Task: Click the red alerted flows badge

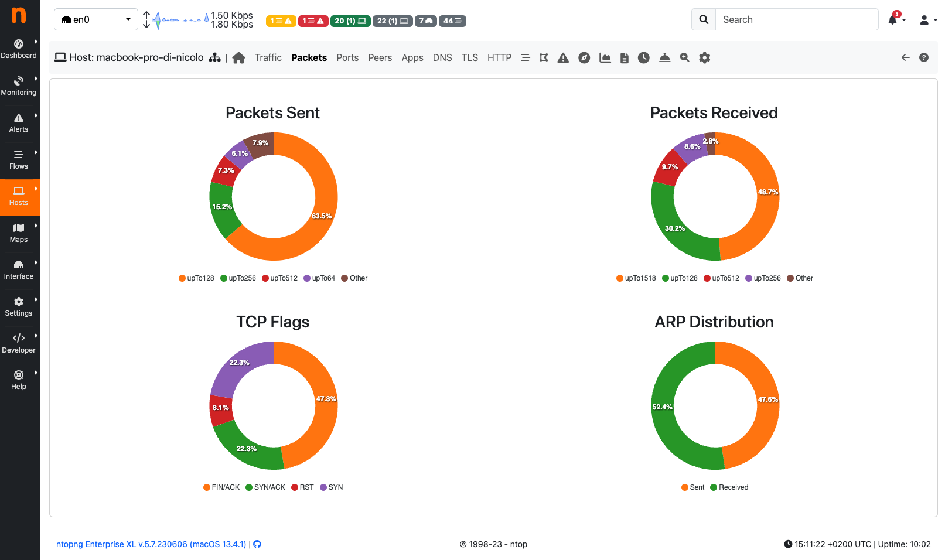Action: 313,21
